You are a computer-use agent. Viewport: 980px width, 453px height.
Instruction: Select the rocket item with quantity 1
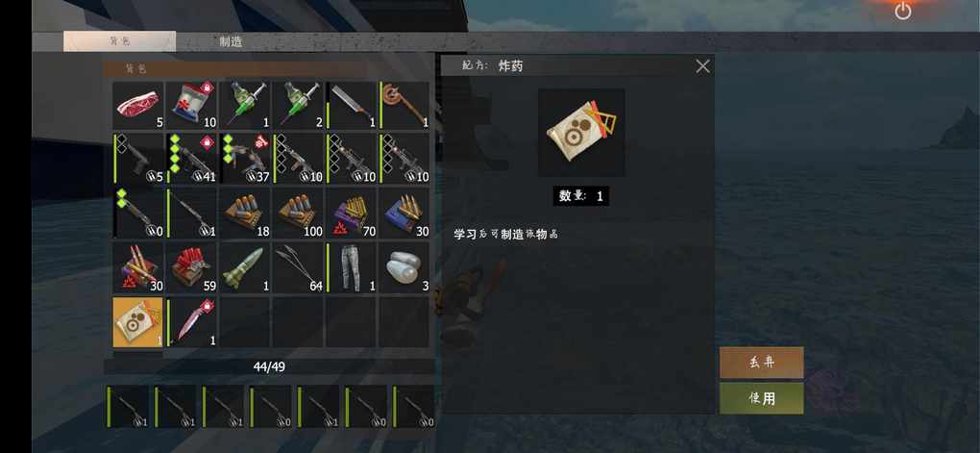pos(244,267)
